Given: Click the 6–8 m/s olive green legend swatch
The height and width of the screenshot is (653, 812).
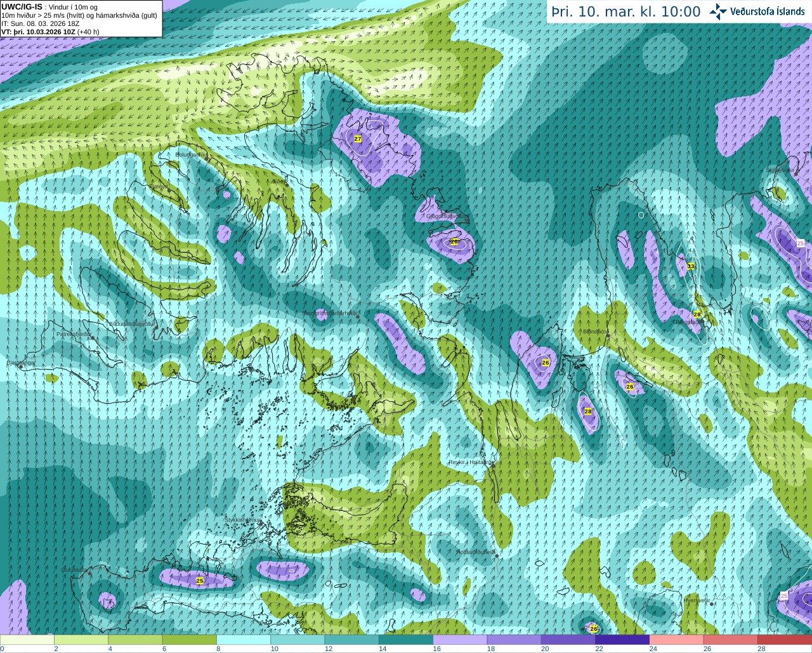Looking at the screenshot, I should (190, 640).
